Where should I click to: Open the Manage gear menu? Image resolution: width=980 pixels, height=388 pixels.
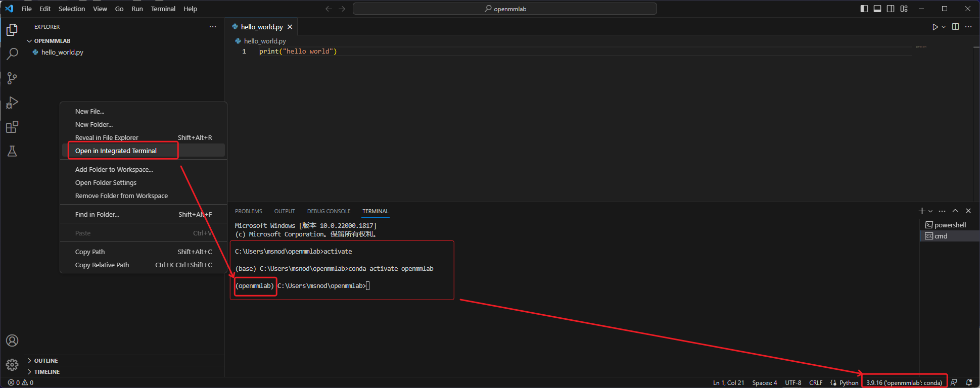(12, 365)
